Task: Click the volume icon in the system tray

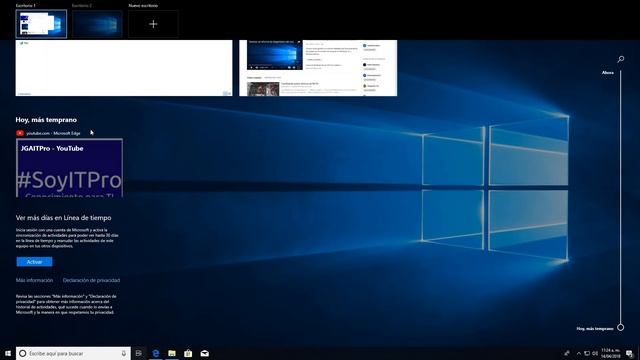Action: (x=595, y=353)
